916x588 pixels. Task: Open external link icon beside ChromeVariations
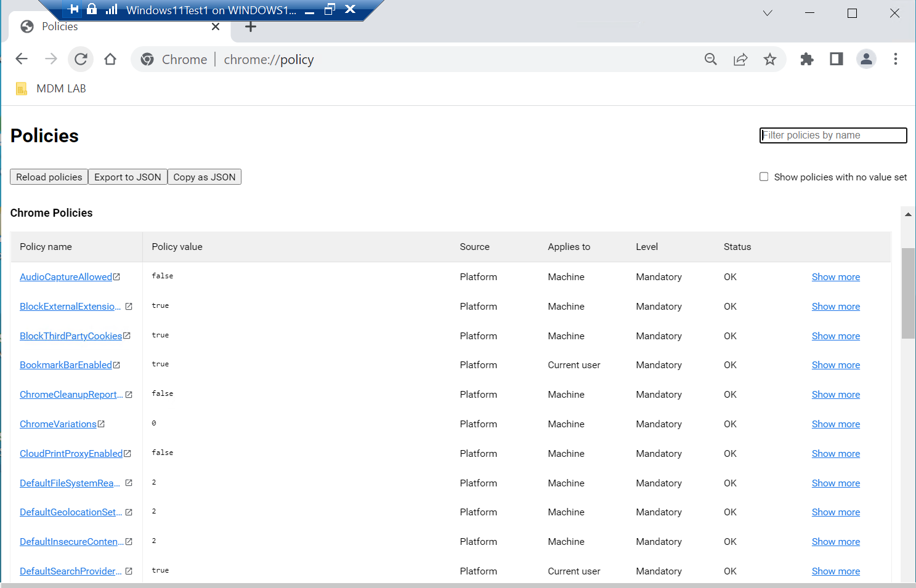pos(102,424)
